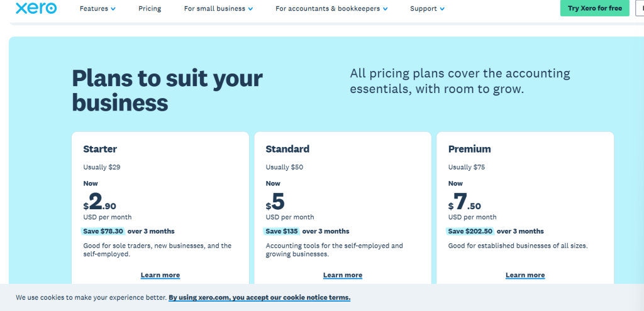Expand the Features dropdown menu
Image resolution: width=644 pixels, height=311 pixels.
coord(97,9)
